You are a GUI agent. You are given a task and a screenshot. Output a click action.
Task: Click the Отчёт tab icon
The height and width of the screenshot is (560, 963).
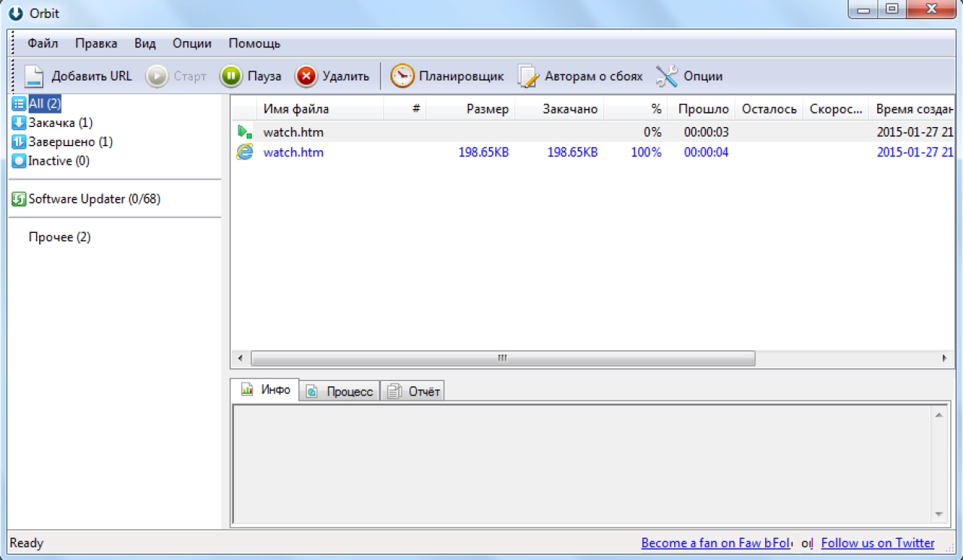point(394,392)
